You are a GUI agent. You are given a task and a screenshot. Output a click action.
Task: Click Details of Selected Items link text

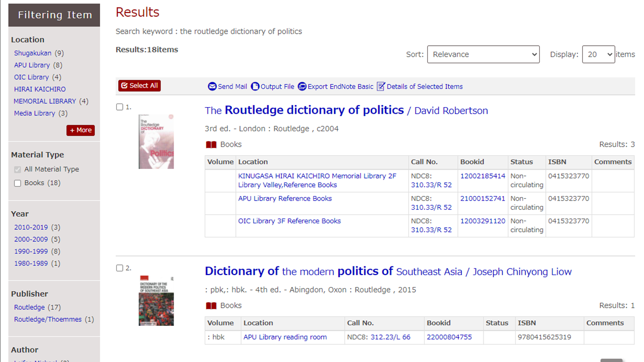coord(425,86)
